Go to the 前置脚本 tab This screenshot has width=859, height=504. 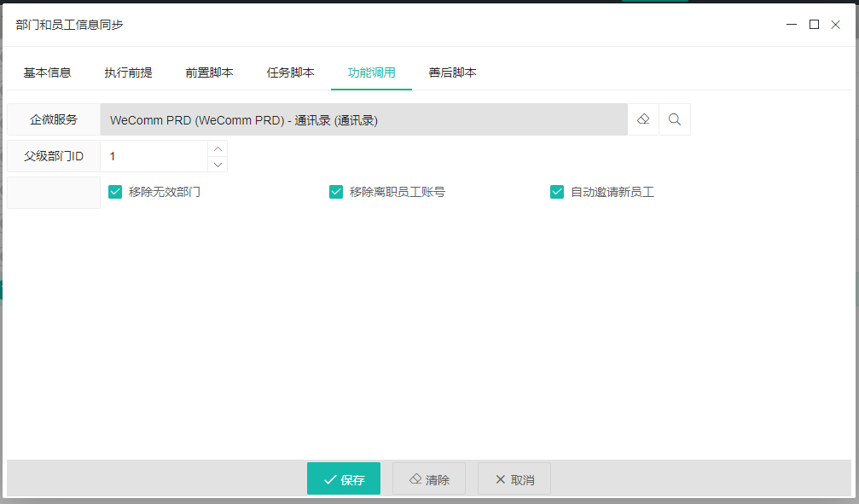(209, 72)
